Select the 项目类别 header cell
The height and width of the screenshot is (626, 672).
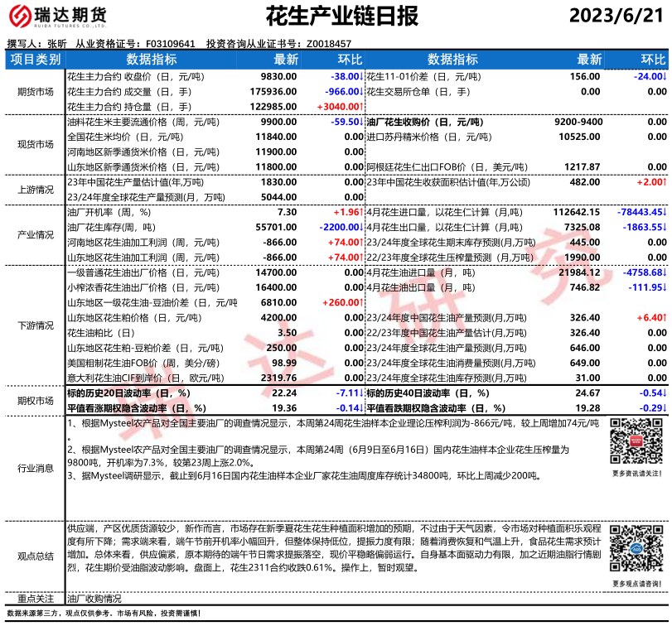pos(34,60)
